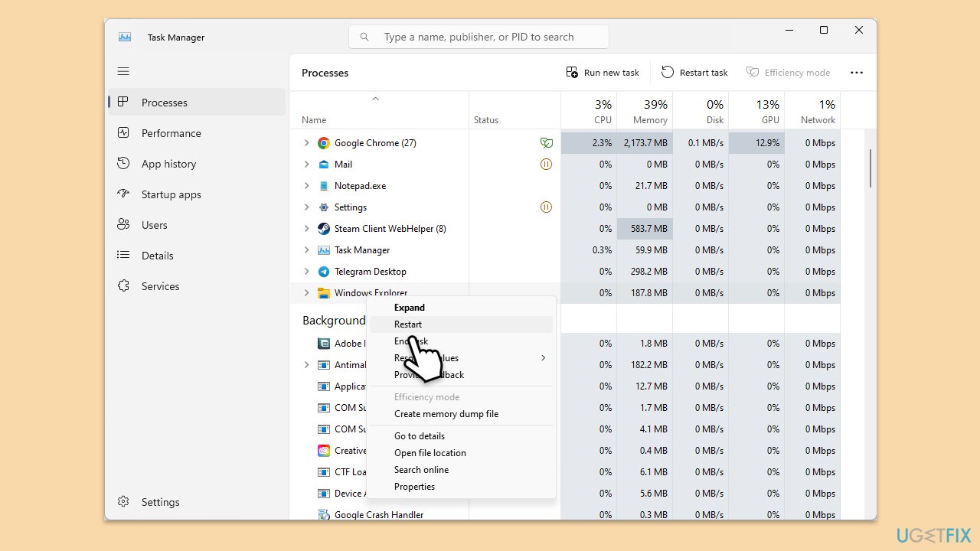
Task: Click the pause status icon on Mail
Action: [546, 164]
